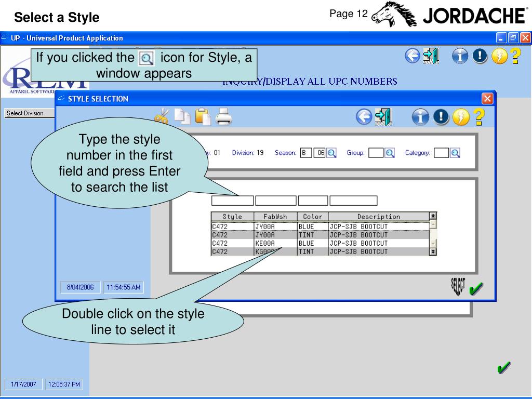Click the 12:08:37 PM time box
Screen dimensions: 532x399
(64, 384)
